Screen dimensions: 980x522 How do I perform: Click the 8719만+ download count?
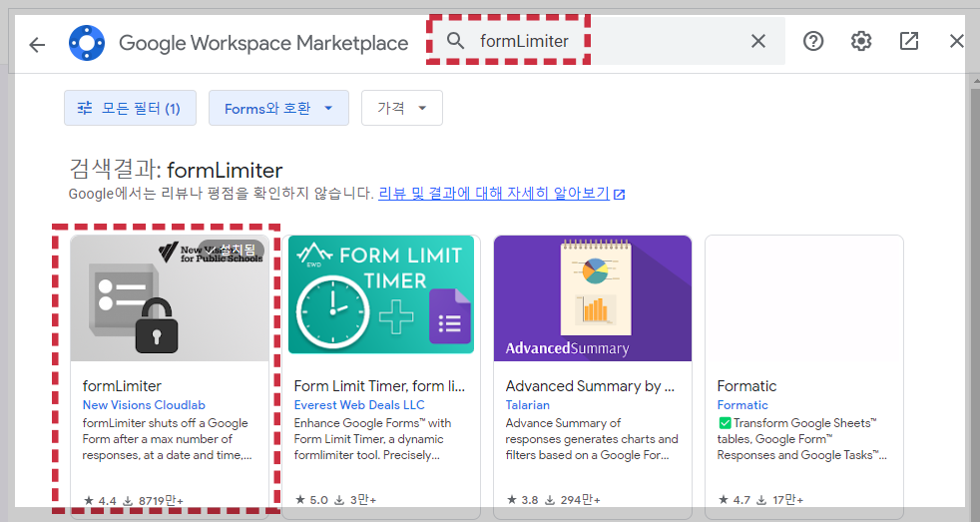tap(153, 500)
